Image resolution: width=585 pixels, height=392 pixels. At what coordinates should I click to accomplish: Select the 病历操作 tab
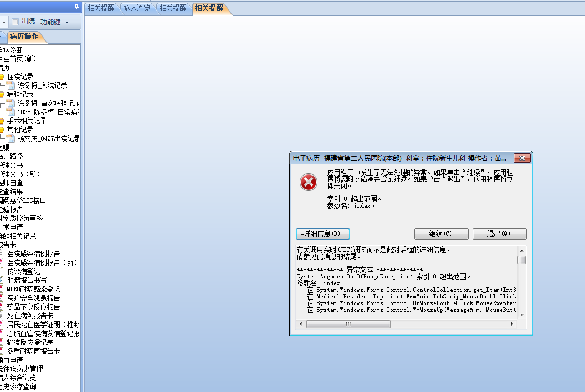pos(24,36)
